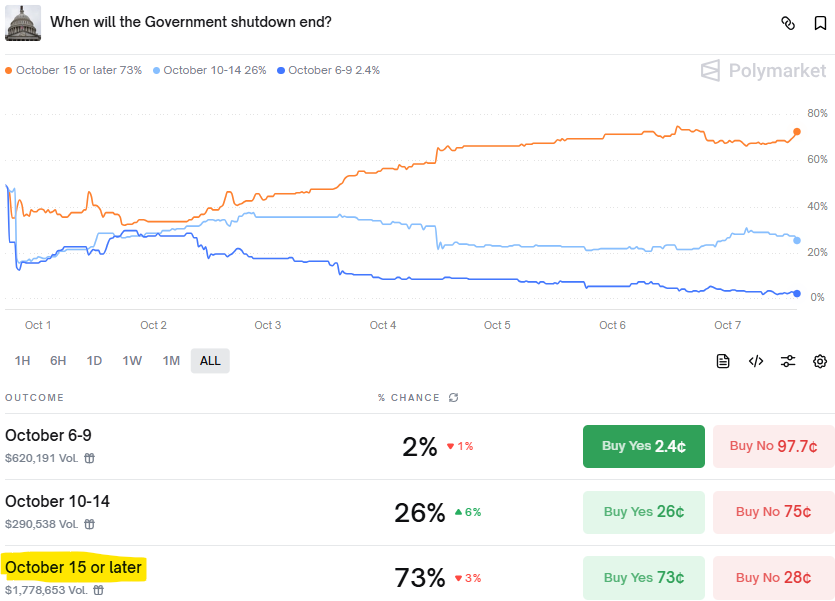Refresh the percent chance column

coord(453,398)
